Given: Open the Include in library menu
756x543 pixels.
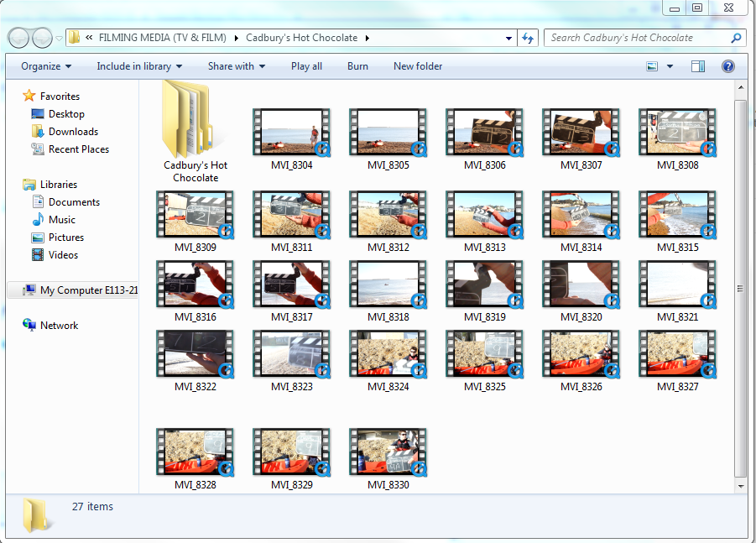Looking at the screenshot, I should coord(139,66).
